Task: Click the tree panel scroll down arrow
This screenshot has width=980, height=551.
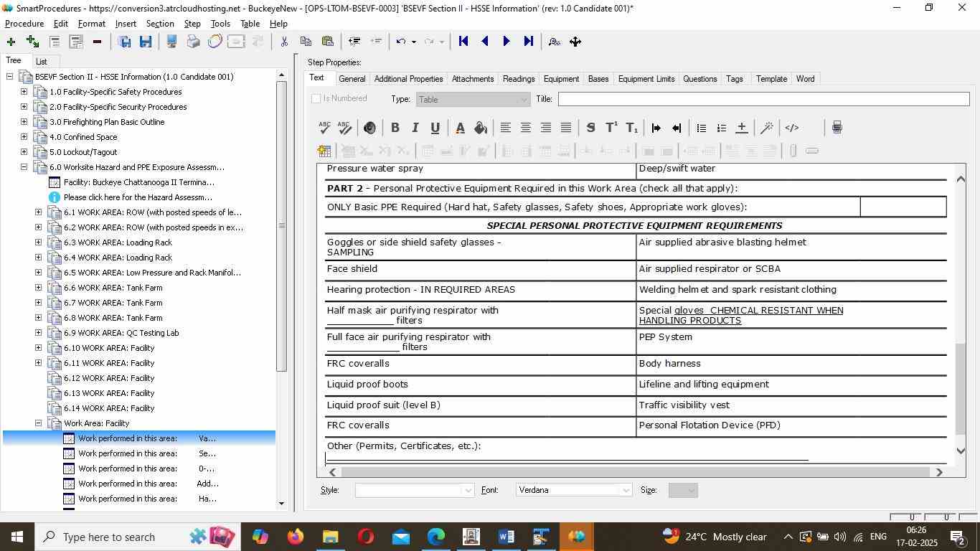Action: pyautogui.click(x=281, y=504)
